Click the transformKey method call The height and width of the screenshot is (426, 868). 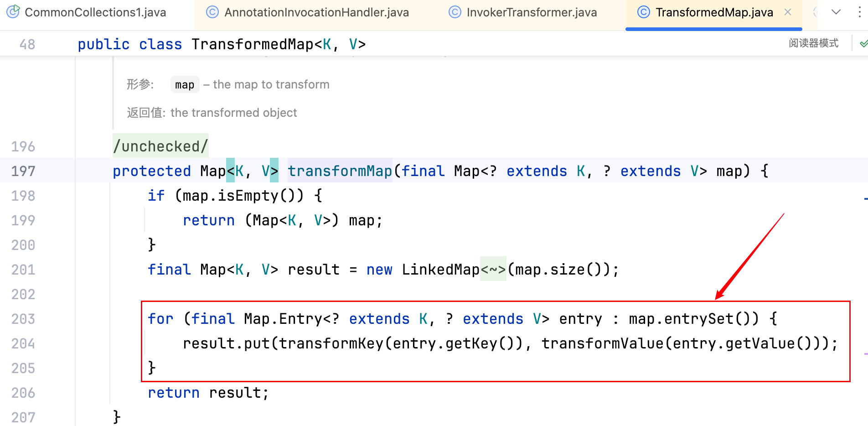(331, 343)
